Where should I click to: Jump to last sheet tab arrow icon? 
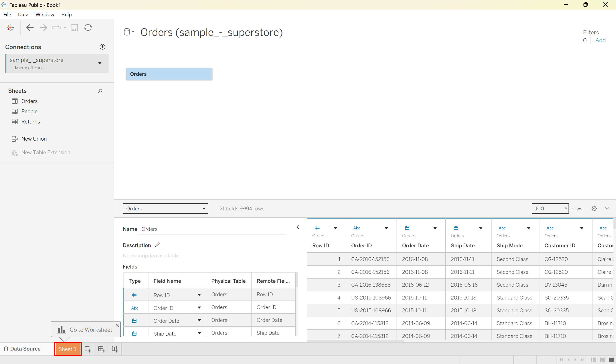click(x=582, y=360)
